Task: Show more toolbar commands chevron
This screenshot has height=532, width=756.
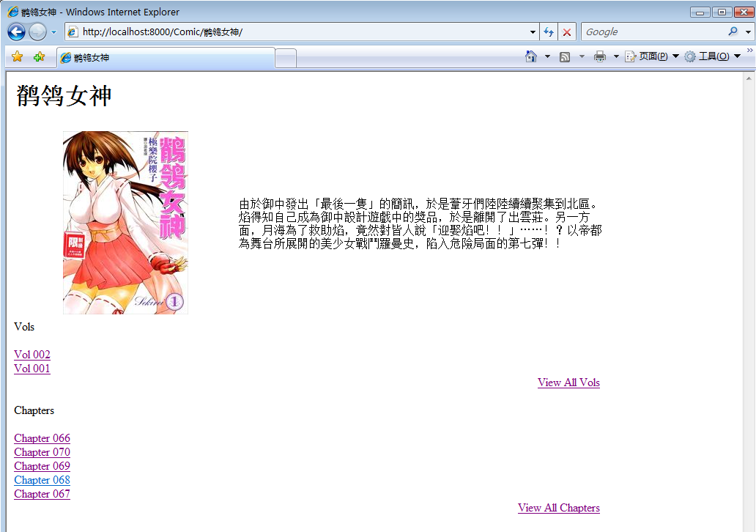Action: (749, 50)
